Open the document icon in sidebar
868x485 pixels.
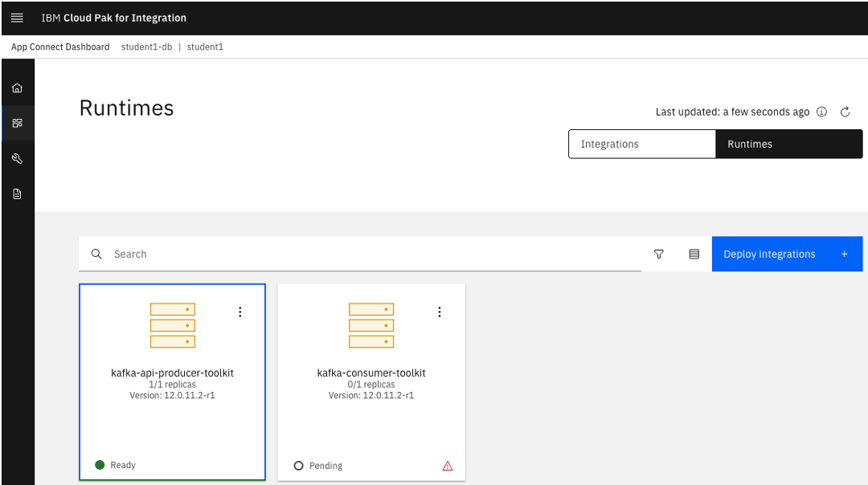click(x=17, y=194)
